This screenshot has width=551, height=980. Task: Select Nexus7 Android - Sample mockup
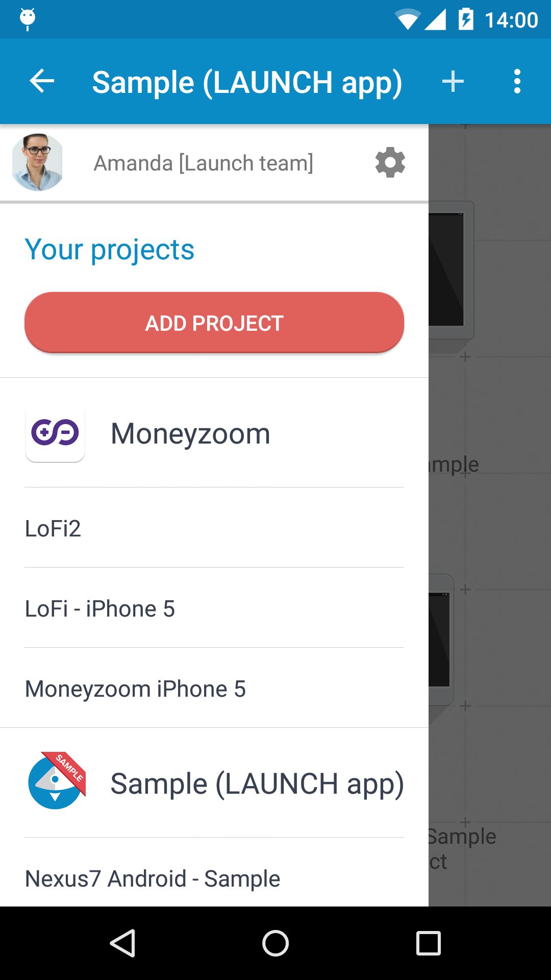(153, 878)
